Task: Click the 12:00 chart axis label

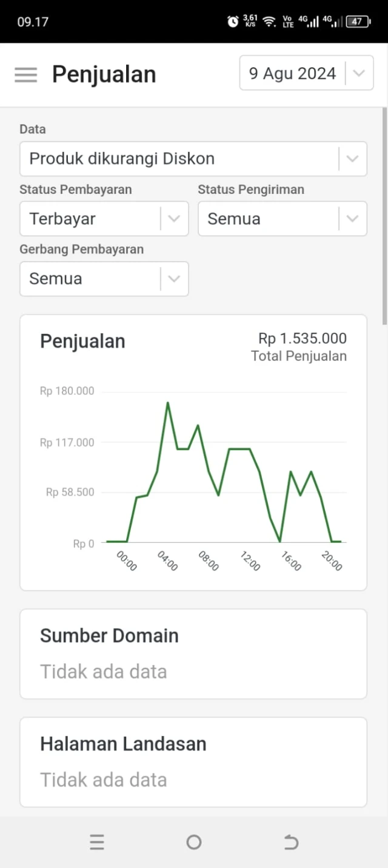Action: click(250, 562)
